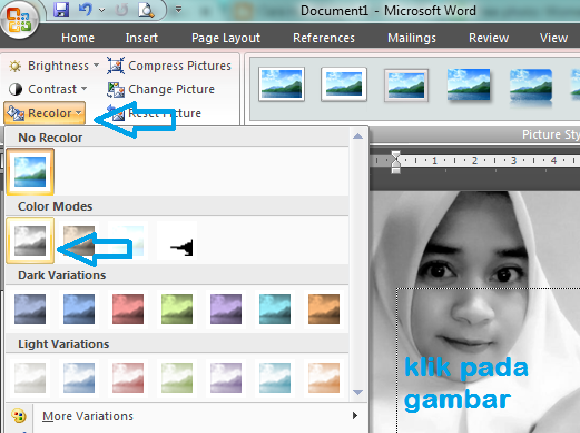Click the Change Picture icon
This screenshot has height=433, width=580.
point(116,89)
